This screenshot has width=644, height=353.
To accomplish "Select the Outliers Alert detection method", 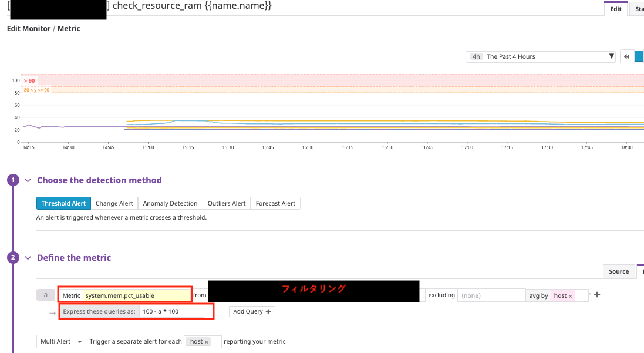I will 226,203.
